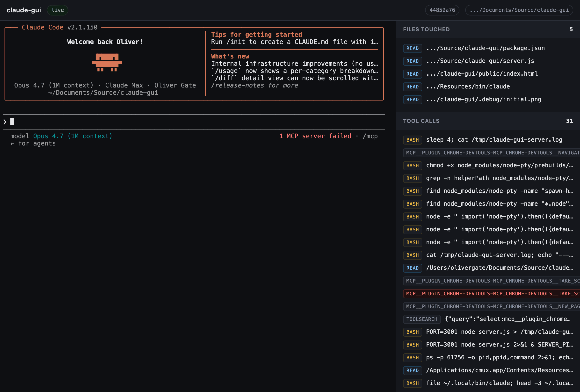Click the "What's new" heading
This screenshot has height=392, width=580.
point(230,56)
